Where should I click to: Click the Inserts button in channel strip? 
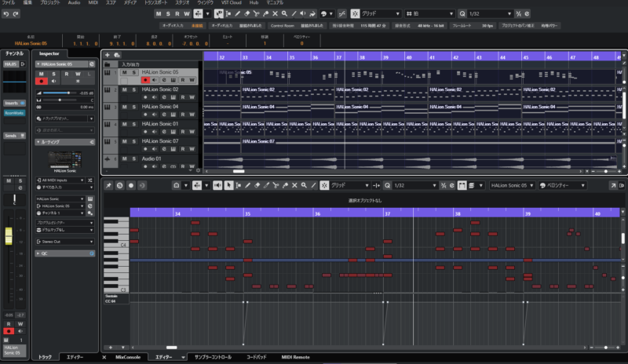tap(13, 103)
